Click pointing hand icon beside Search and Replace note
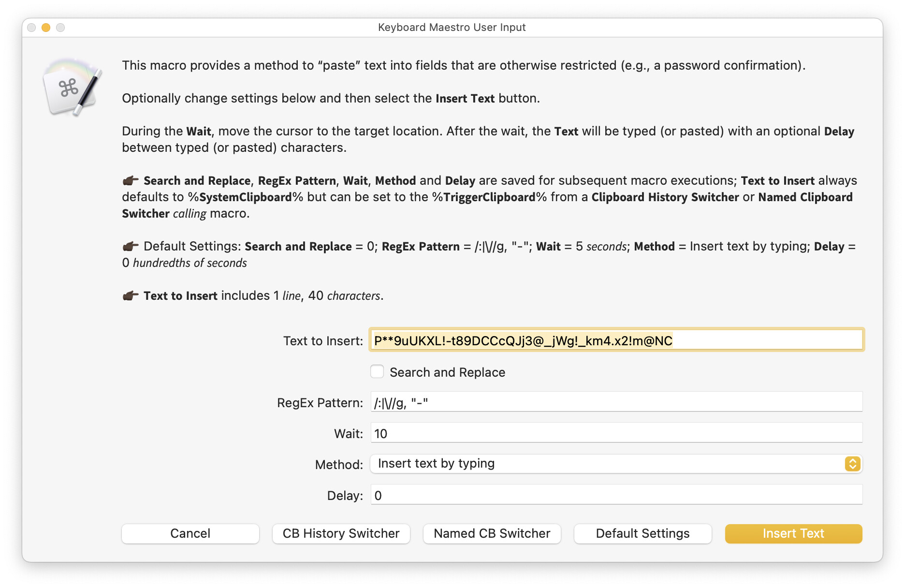 click(131, 180)
